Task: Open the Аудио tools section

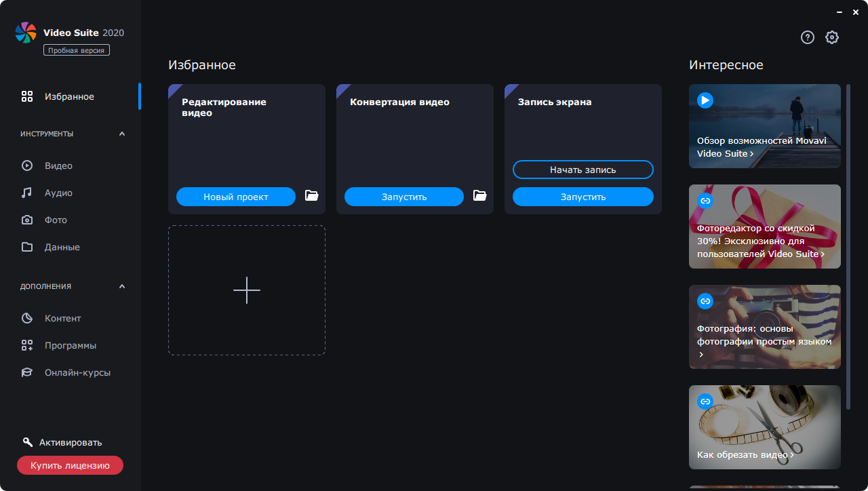Action: click(71, 193)
